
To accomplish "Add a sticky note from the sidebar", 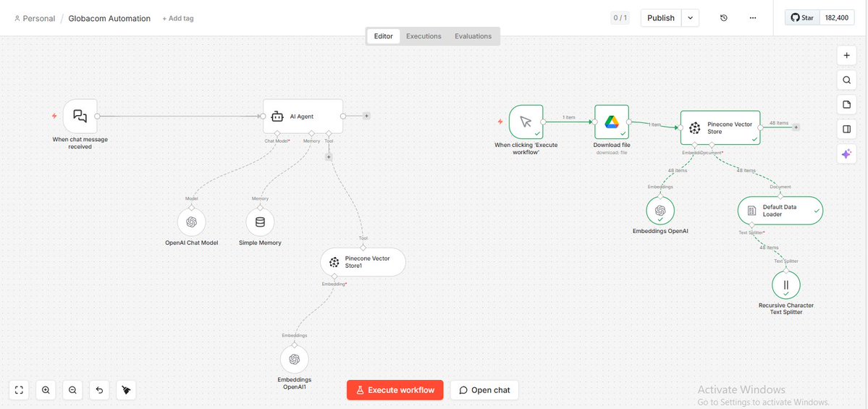I will 846,104.
